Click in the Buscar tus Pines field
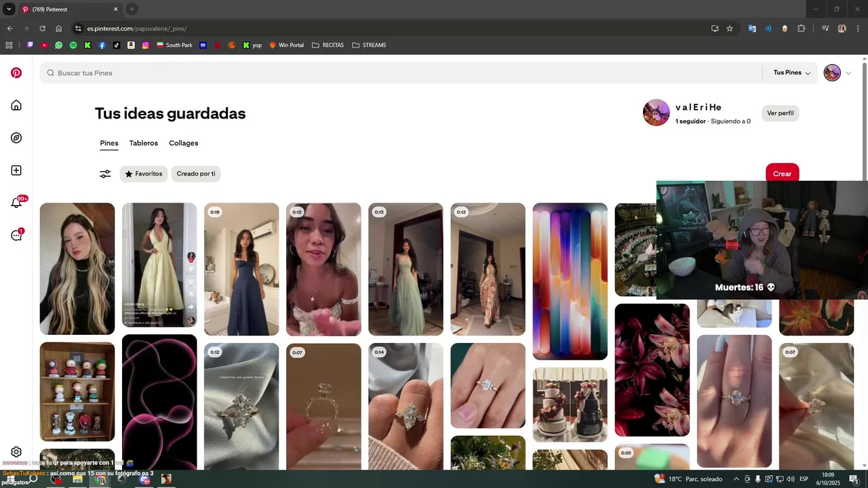868x488 pixels. click(401, 73)
